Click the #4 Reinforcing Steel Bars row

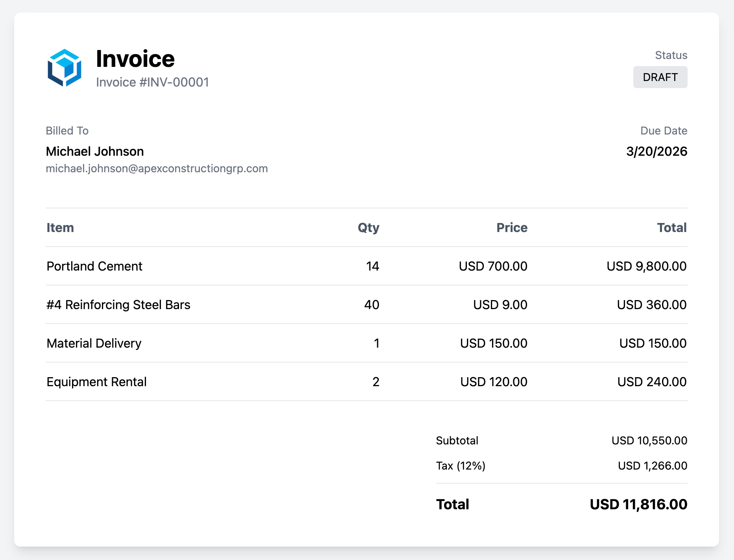click(118, 304)
